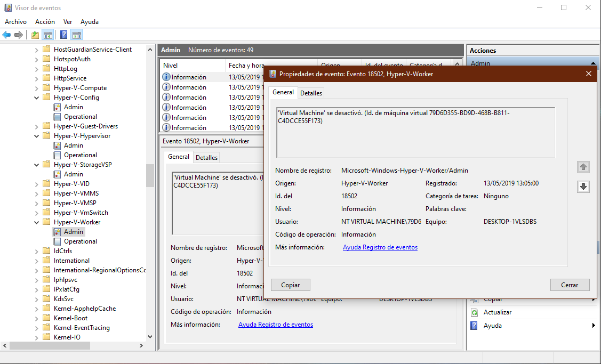This screenshot has height=364, width=601.
Task: Click the Ayuda help icon in Acciones
Action: coord(475,326)
